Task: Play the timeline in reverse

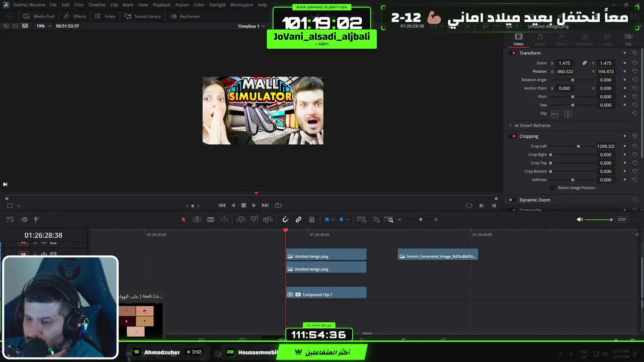Action: [x=233, y=205]
